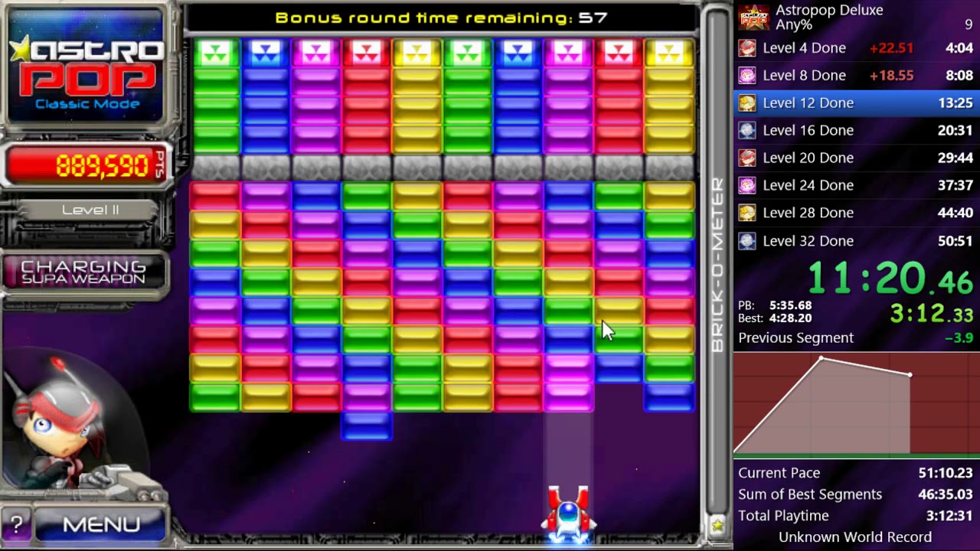Click the Level 32 Done character icon
The height and width of the screenshot is (551, 980).
point(747,241)
